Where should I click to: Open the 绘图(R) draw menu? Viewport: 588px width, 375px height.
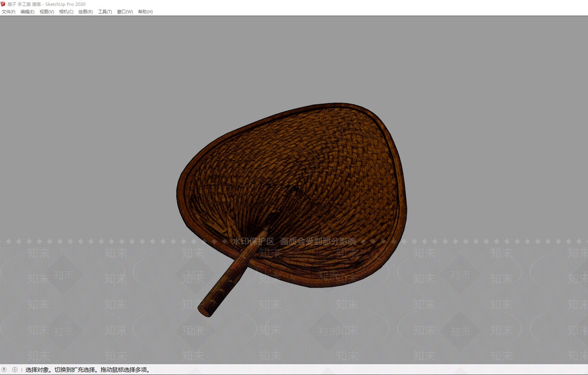point(86,12)
